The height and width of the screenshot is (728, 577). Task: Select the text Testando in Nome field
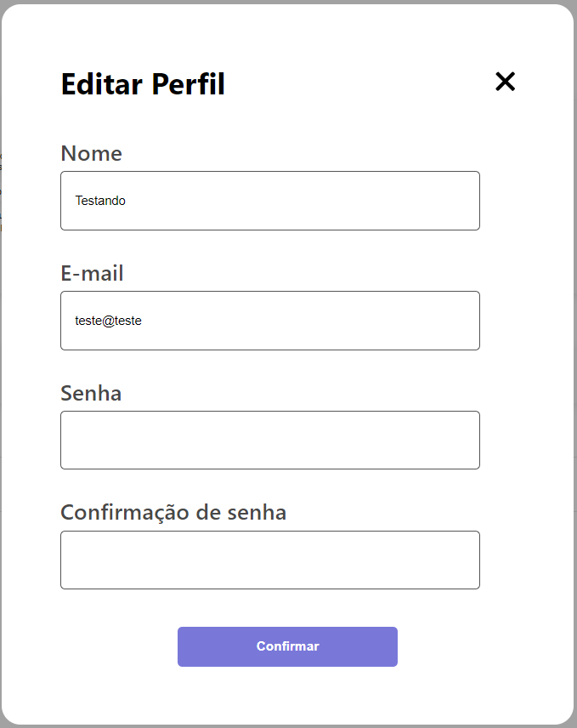click(99, 202)
